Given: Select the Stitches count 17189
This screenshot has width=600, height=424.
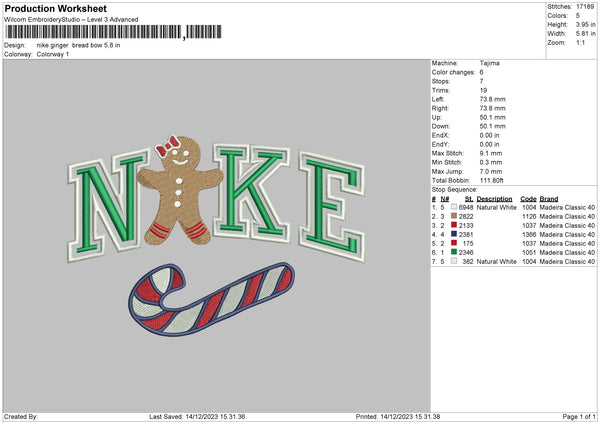Looking at the screenshot, I should coord(585,7).
